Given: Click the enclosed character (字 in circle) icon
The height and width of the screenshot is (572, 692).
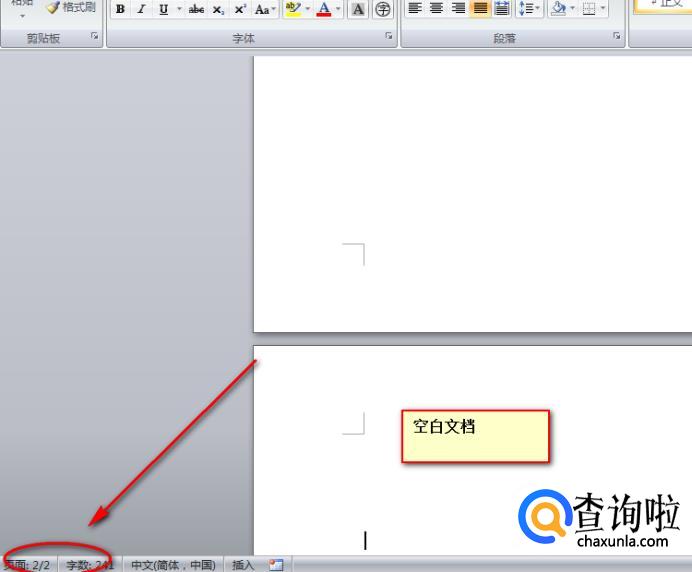Looking at the screenshot, I should (x=383, y=9).
